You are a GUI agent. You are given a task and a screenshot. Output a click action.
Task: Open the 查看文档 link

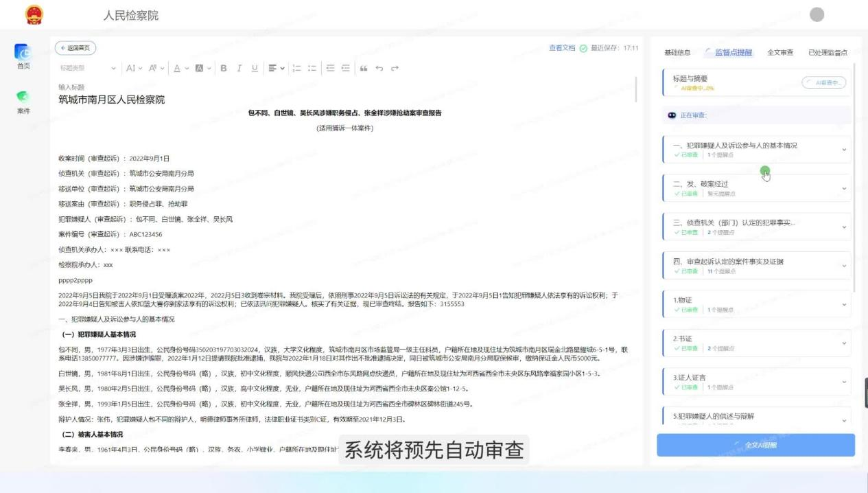[562, 48]
